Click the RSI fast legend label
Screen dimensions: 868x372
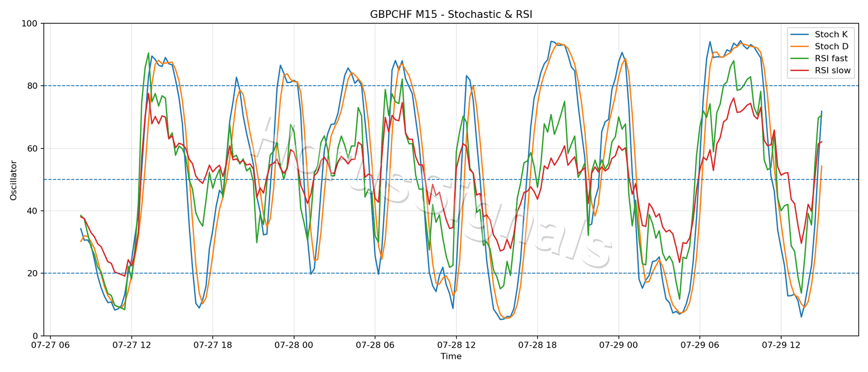click(x=831, y=59)
